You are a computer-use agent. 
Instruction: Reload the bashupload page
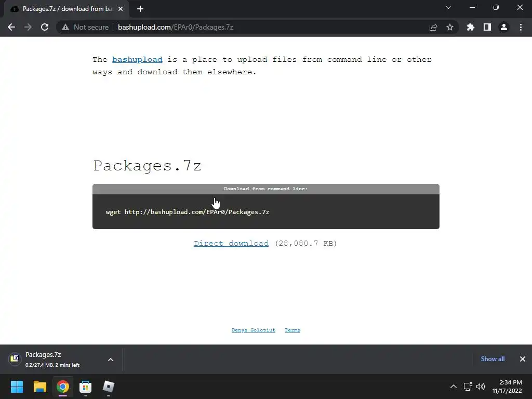coord(45,27)
